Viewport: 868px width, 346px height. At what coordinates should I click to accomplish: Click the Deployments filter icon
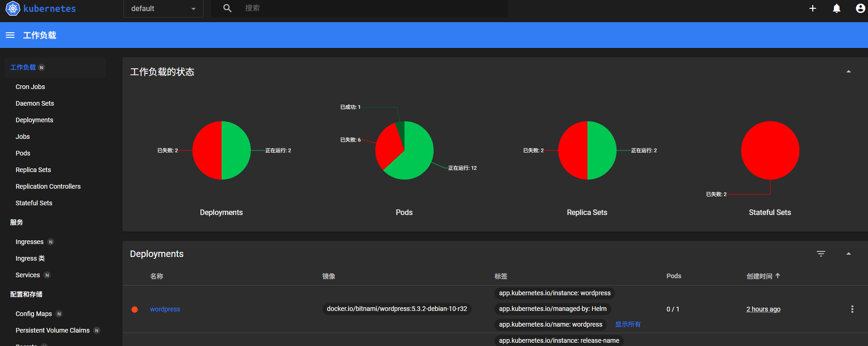pos(821,254)
